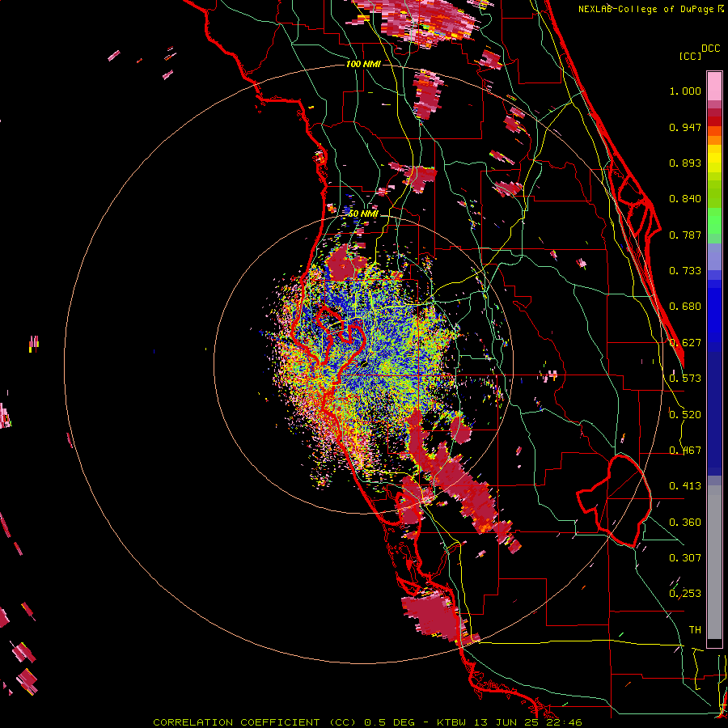Click the 0.253 value on color scale
The width and height of the screenshot is (728, 728).
(x=685, y=594)
